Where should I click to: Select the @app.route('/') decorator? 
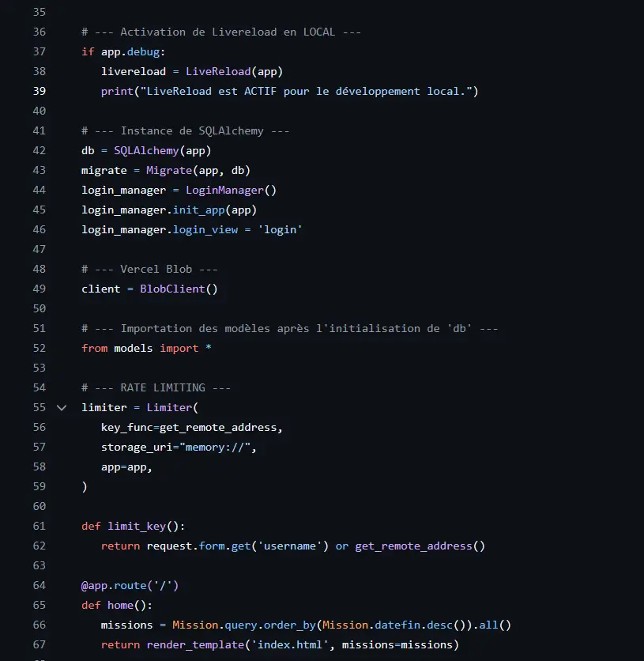coord(128,585)
